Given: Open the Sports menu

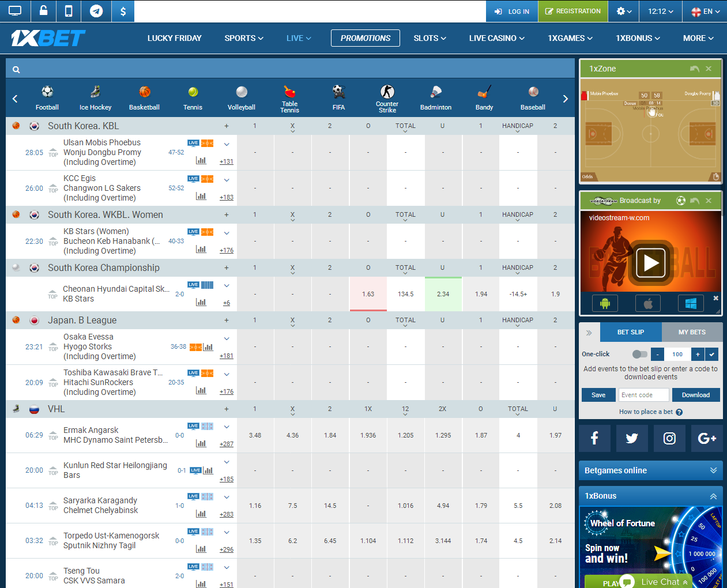Looking at the screenshot, I should [x=244, y=38].
